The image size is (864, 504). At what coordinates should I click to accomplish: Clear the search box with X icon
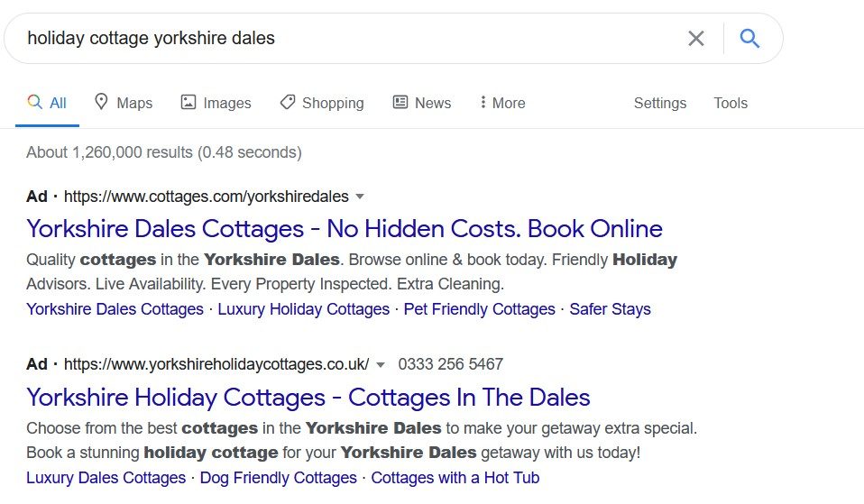[x=696, y=39]
